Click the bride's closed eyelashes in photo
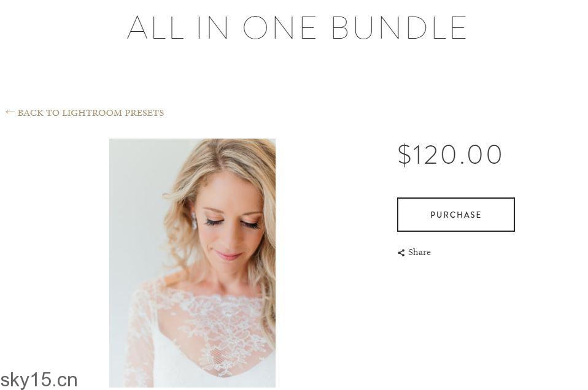This screenshot has height=390, width=588. (232, 224)
